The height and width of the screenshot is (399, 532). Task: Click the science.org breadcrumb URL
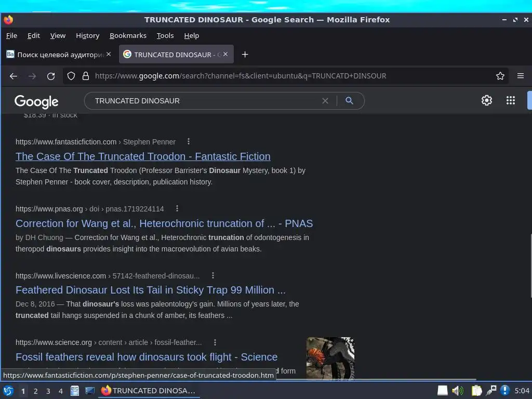109,343
